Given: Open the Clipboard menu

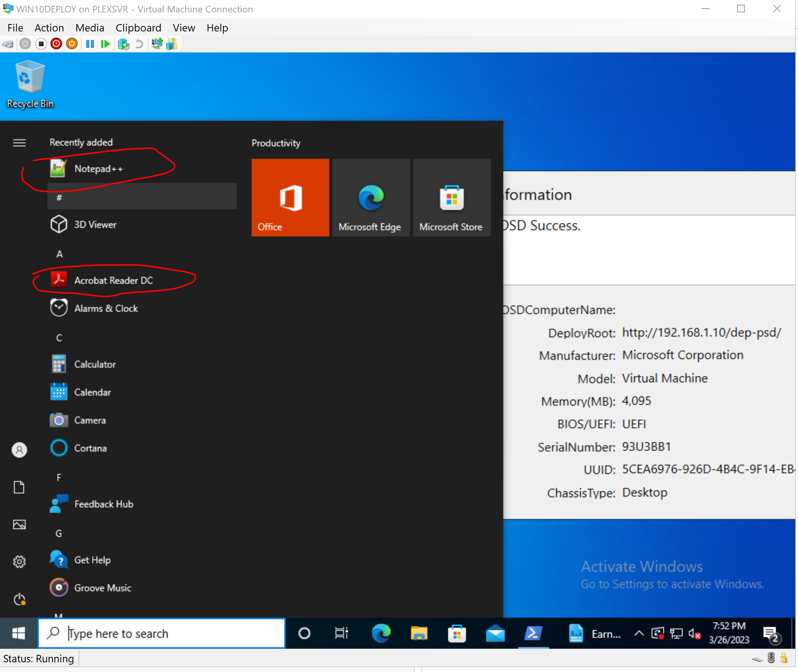Looking at the screenshot, I should pyautogui.click(x=138, y=28).
